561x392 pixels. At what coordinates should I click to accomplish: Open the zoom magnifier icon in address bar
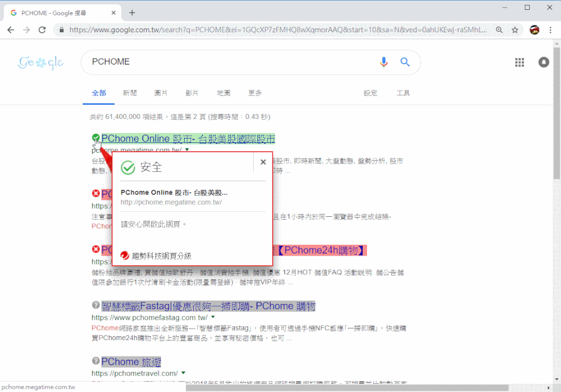tap(499, 30)
